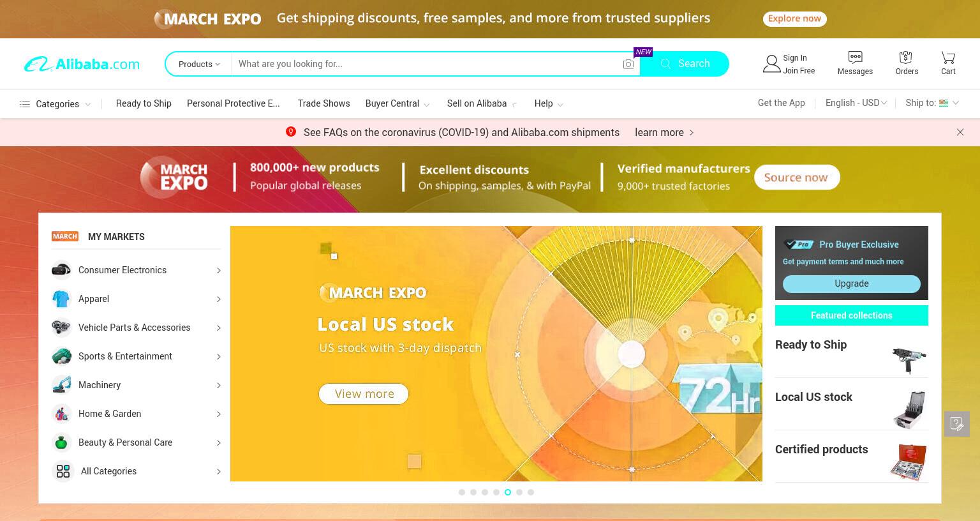The image size is (980, 521).
Task: Click the red location alert icon
Action: coord(291,132)
